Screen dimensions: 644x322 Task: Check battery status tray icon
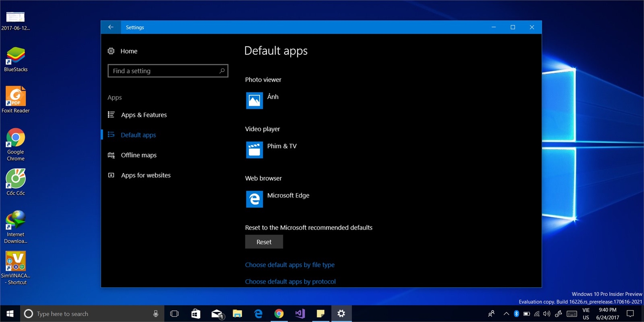527,314
